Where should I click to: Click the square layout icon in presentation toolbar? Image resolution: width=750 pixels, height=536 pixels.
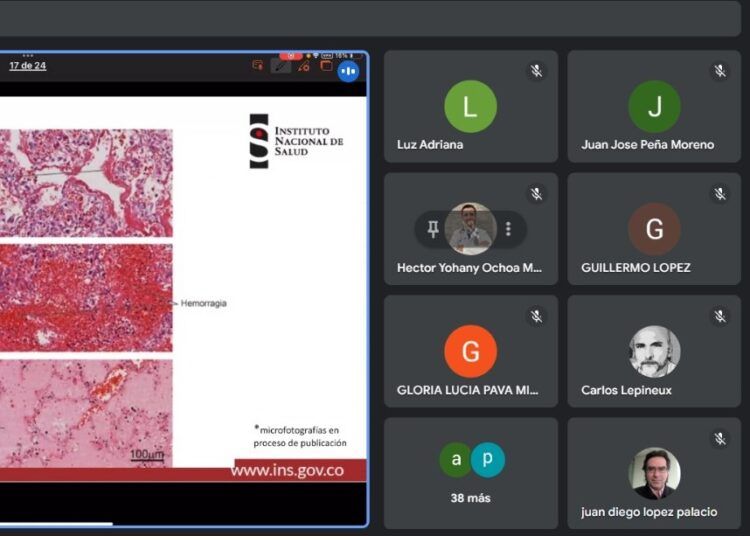(x=326, y=66)
